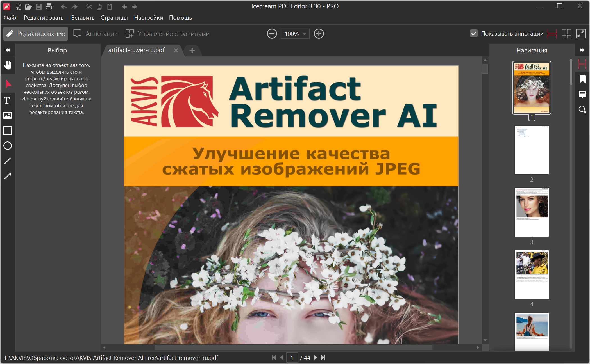The width and height of the screenshot is (590, 364).
Task: Choose the Add Image tool
Action: click(8, 115)
